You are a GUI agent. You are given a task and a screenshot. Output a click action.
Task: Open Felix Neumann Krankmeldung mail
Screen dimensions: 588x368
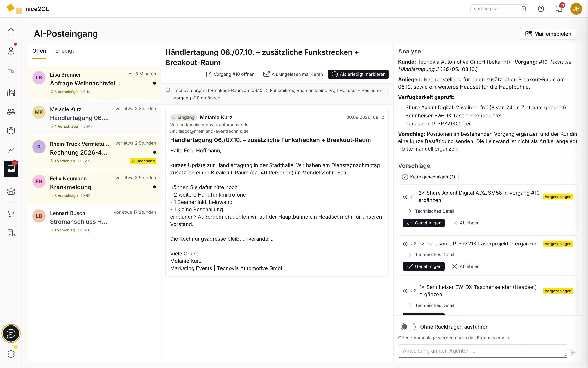(x=94, y=187)
